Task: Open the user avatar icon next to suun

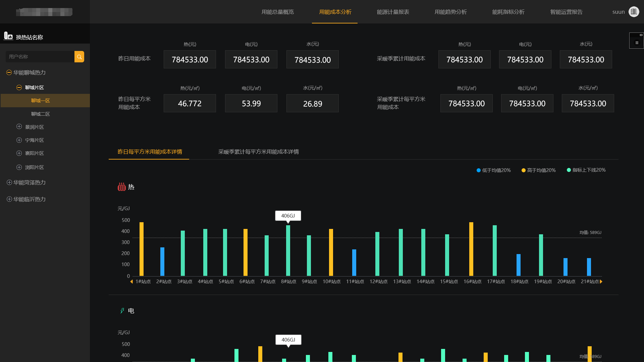Action: (634, 12)
